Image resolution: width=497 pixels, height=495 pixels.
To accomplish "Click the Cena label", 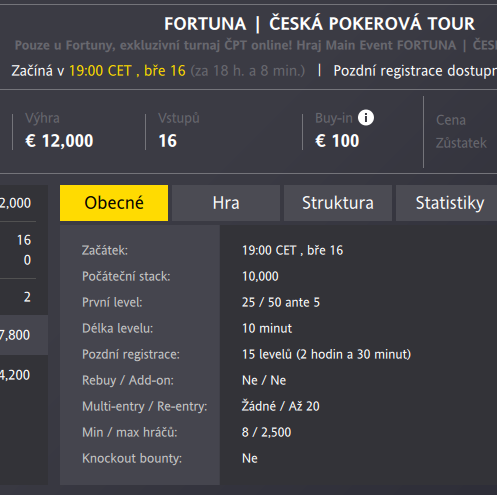I will pos(451,120).
